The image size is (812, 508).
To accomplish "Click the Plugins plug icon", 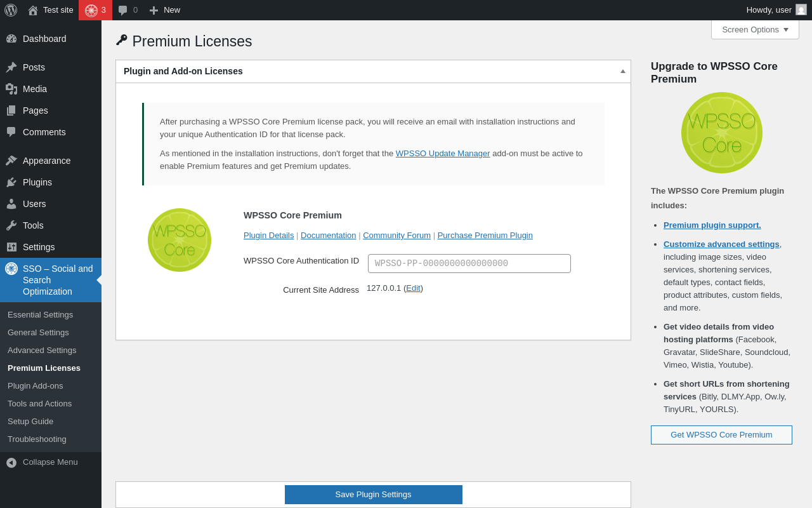I will coord(11,182).
